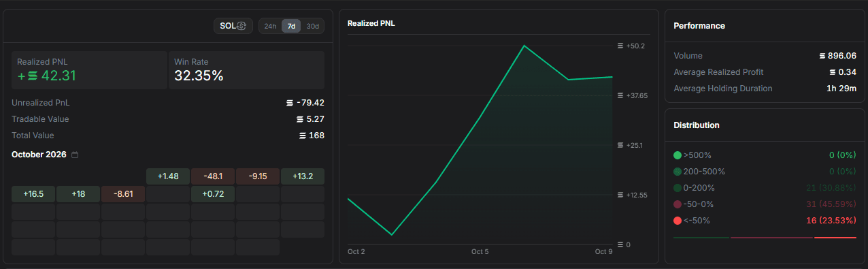Select the 7d time range tab
The height and width of the screenshot is (269, 868).
(x=291, y=26)
